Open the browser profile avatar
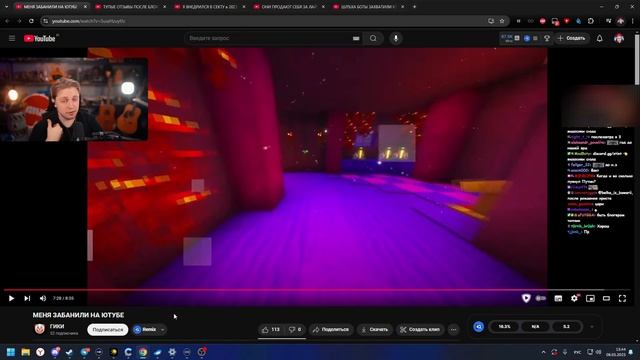 621,21
